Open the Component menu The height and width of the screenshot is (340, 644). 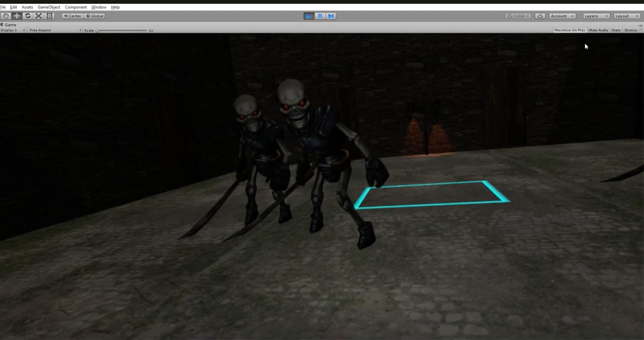pyautogui.click(x=76, y=7)
